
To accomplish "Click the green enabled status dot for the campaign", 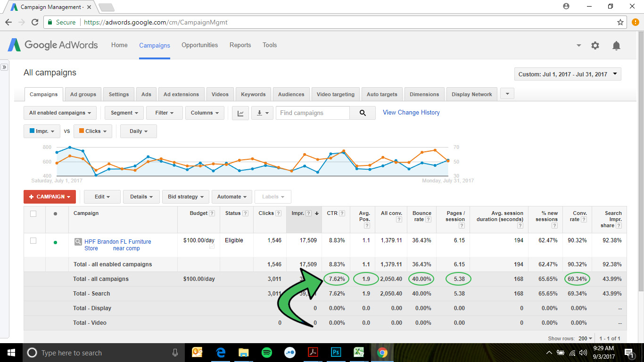I will pos(55,242).
